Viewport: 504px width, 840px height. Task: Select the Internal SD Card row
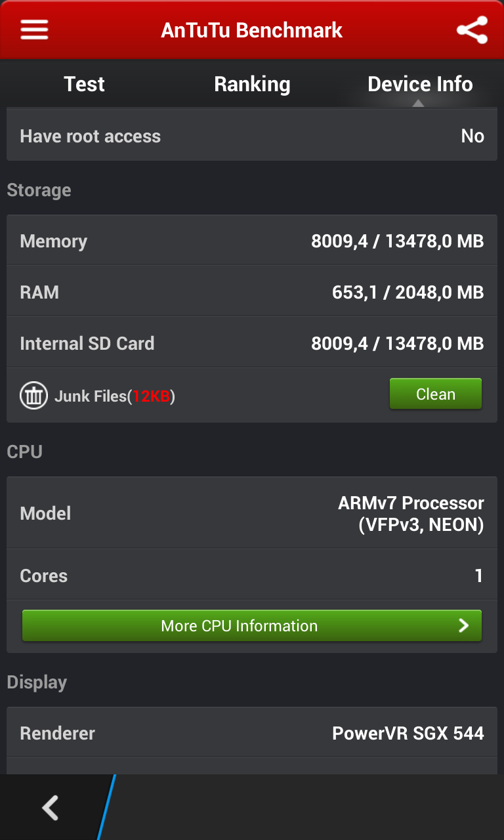(252, 343)
